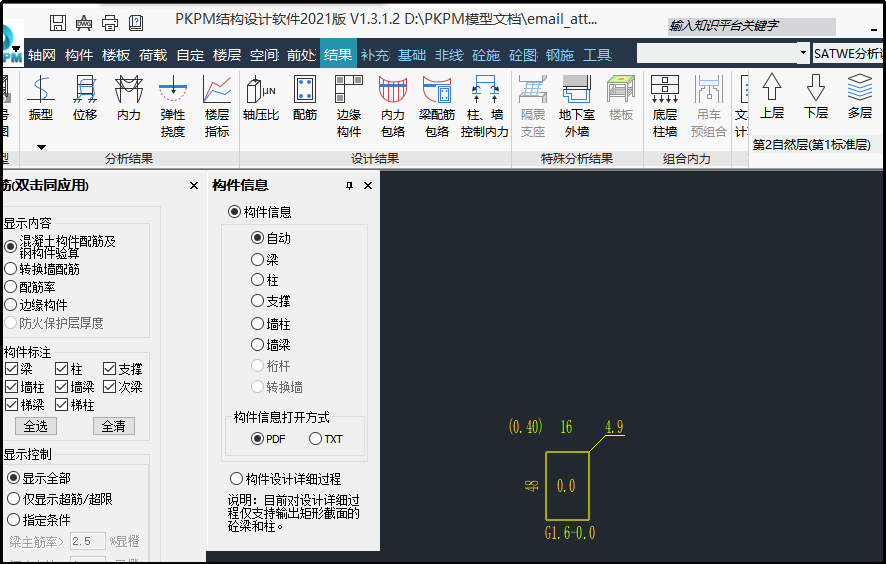
Task: Go to lower floor with 下层 arrow
Action: 816,97
